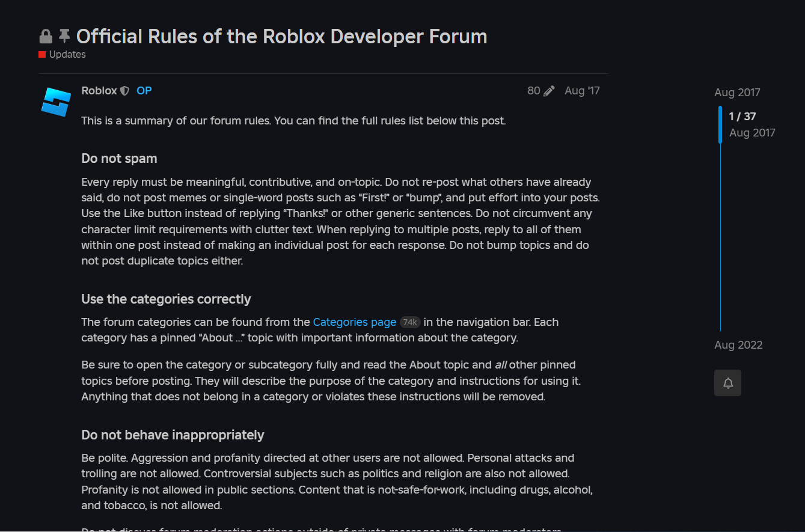This screenshot has height=532, width=805.
Task: Click the padlock icon beside the topic title
Action: [45, 36]
